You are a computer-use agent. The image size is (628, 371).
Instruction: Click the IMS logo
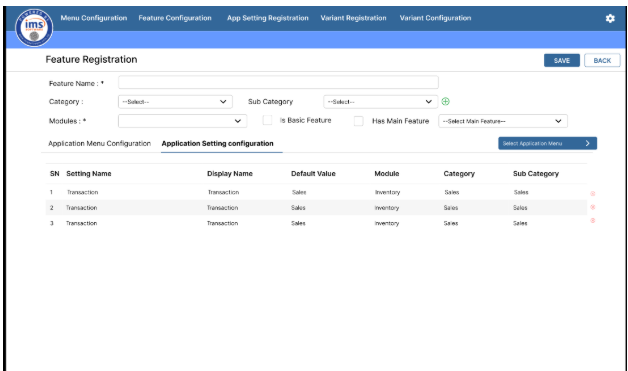(34, 28)
